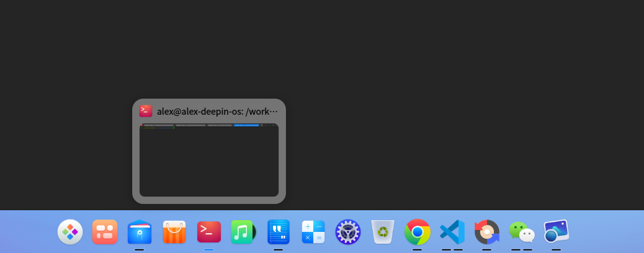
Task: Open the red-blue circular arrows app icon
Action: (486, 232)
